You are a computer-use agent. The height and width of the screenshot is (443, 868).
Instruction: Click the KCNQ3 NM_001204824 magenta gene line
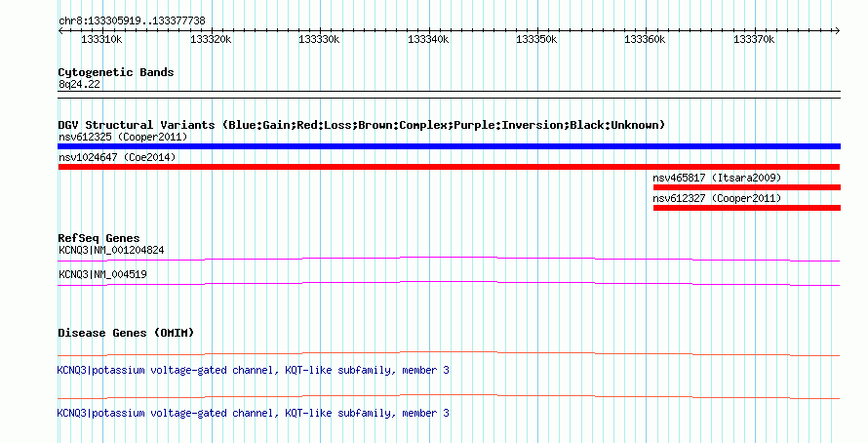point(449,259)
